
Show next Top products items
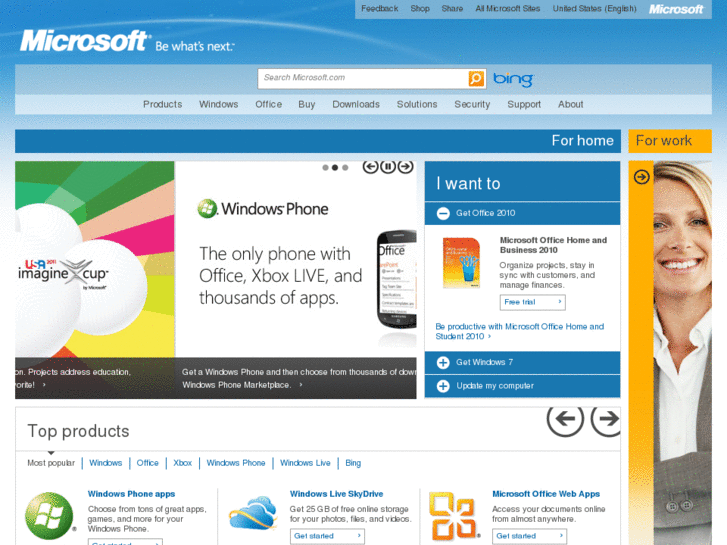(x=606, y=418)
